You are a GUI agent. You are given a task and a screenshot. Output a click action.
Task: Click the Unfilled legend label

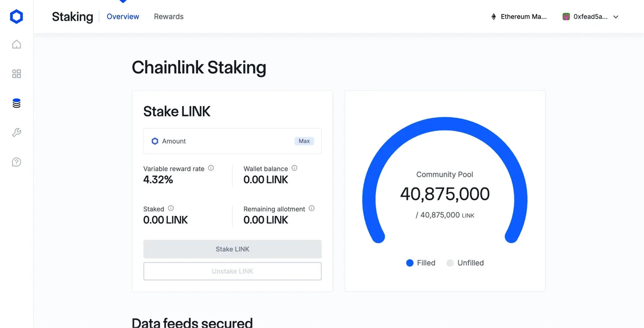(x=471, y=263)
